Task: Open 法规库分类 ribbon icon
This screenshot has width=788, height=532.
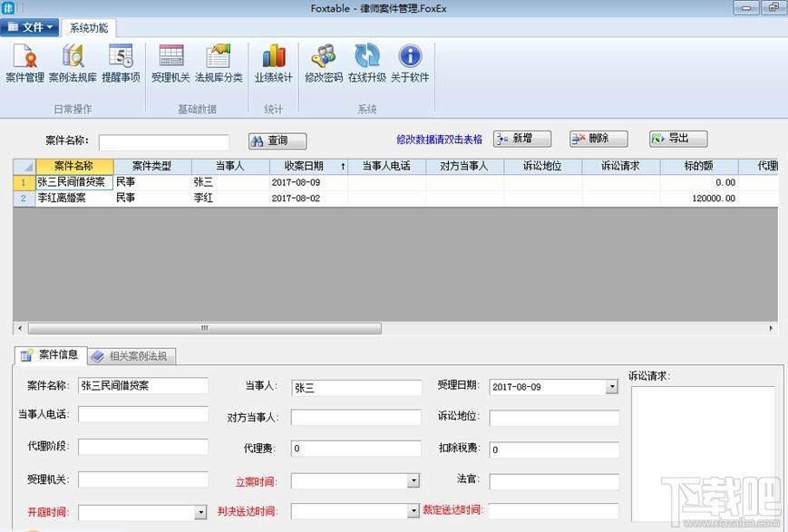Action: click(x=219, y=63)
